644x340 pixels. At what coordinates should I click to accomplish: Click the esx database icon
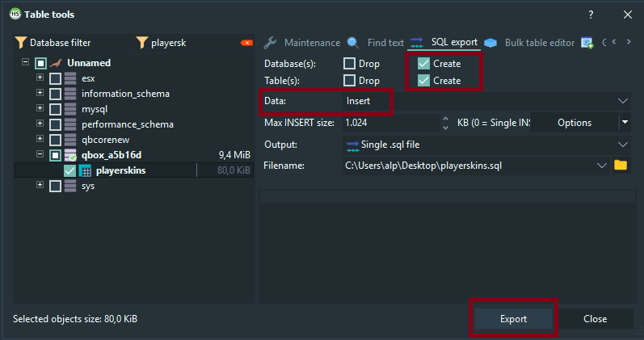coord(70,78)
